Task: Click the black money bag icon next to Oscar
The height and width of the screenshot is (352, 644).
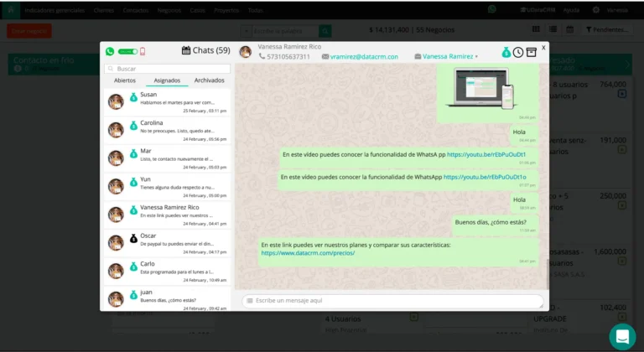Action: (133, 238)
